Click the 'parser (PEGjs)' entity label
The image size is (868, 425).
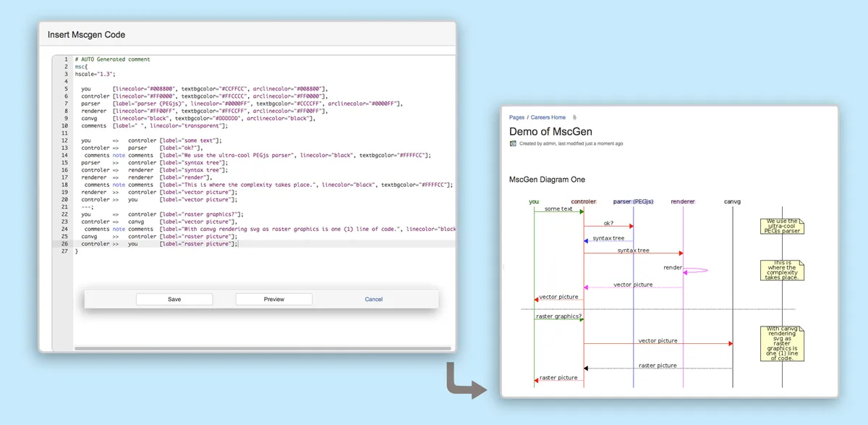(x=633, y=202)
